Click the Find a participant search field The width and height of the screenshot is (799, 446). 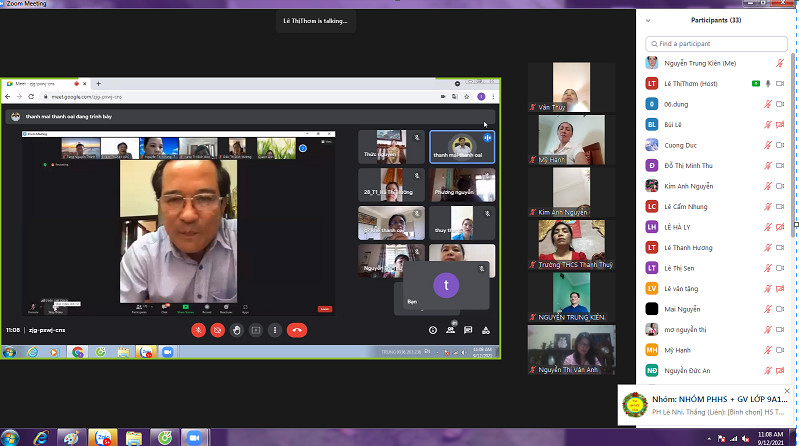click(x=715, y=43)
